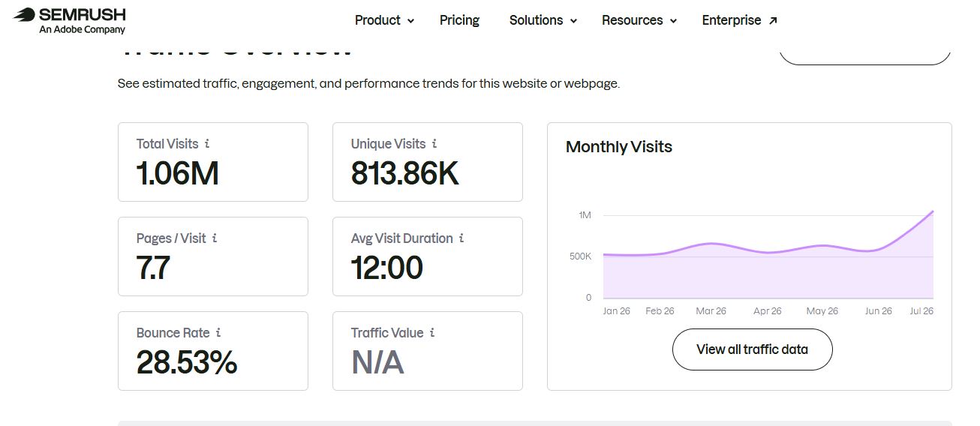The width and height of the screenshot is (980, 426).
Task: Go to the Pricing page
Action: (x=459, y=20)
